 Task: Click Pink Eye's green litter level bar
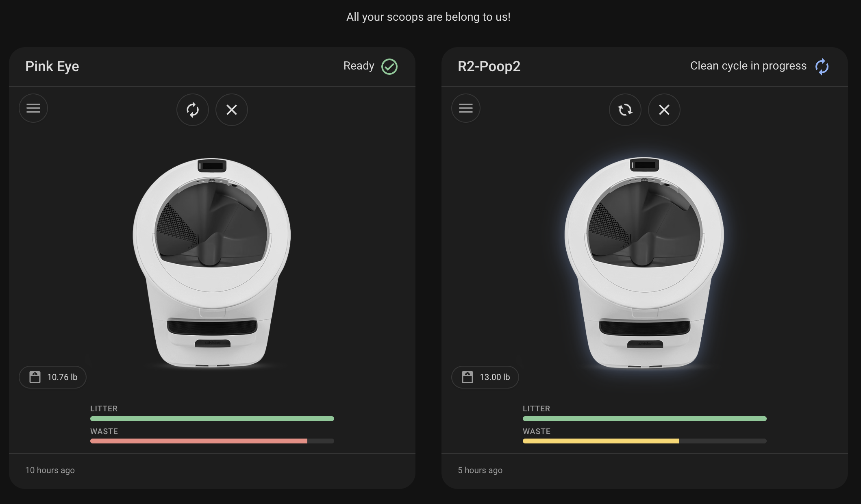click(212, 419)
